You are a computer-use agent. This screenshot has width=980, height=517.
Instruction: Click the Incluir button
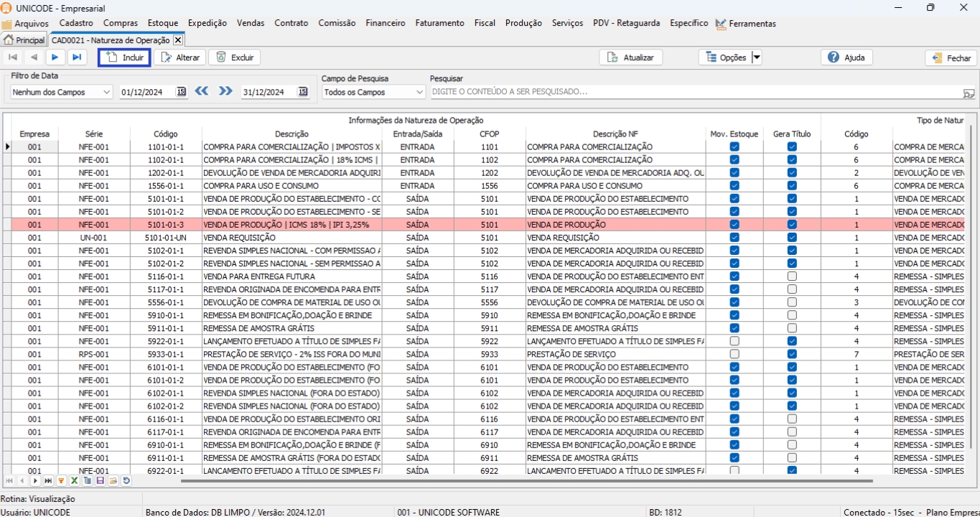pos(124,57)
